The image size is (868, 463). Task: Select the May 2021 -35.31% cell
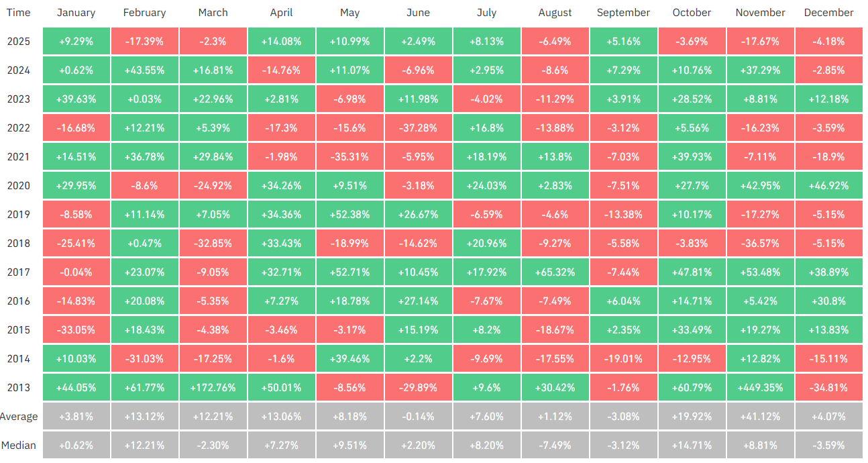coord(349,156)
